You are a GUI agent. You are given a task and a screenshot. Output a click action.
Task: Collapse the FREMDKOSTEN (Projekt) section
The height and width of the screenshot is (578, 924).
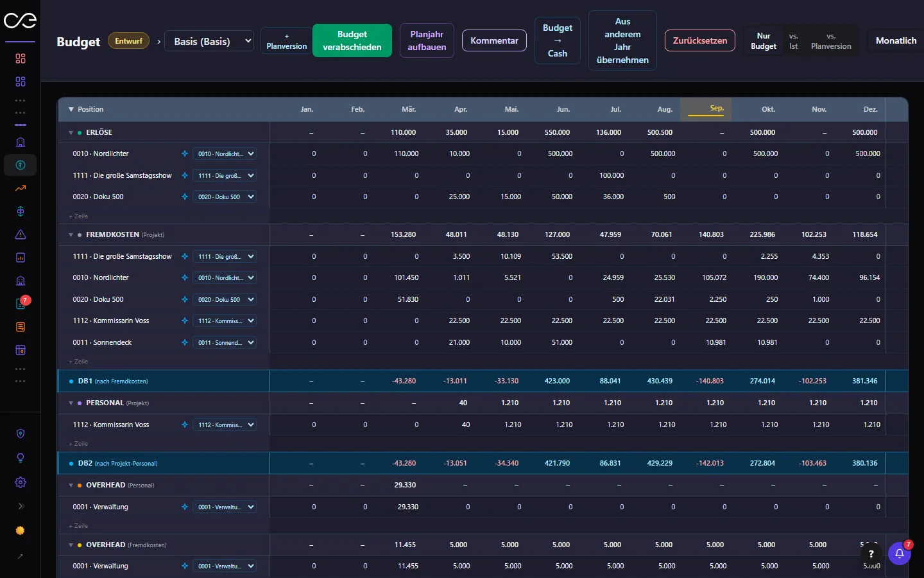71,234
